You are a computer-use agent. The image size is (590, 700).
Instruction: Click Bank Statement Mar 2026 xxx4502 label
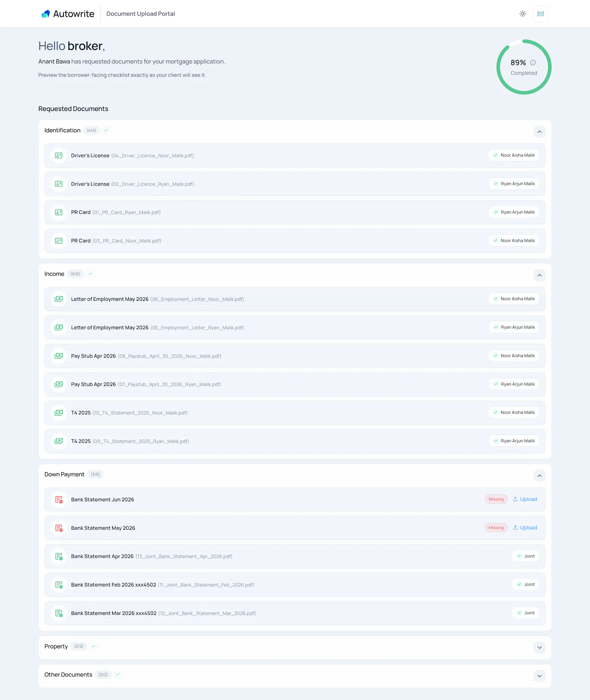coord(114,613)
